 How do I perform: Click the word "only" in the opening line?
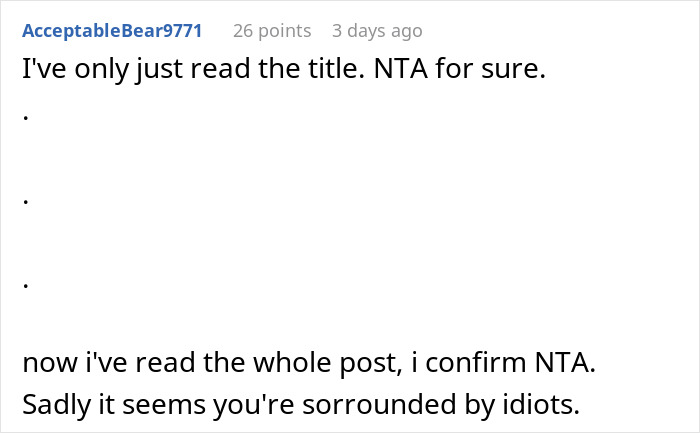point(101,70)
